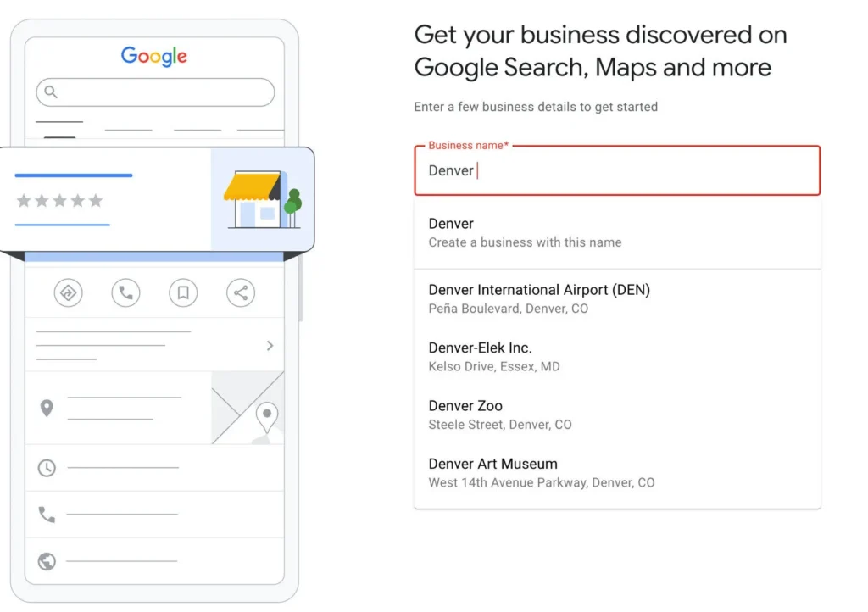Click the bookmark save icon
Viewport: 868px width, 612px height.
(183, 292)
